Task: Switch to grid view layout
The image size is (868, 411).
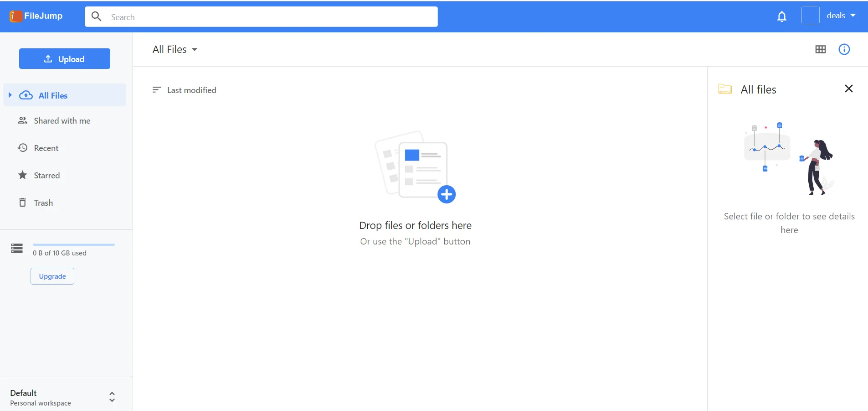Action: point(822,49)
